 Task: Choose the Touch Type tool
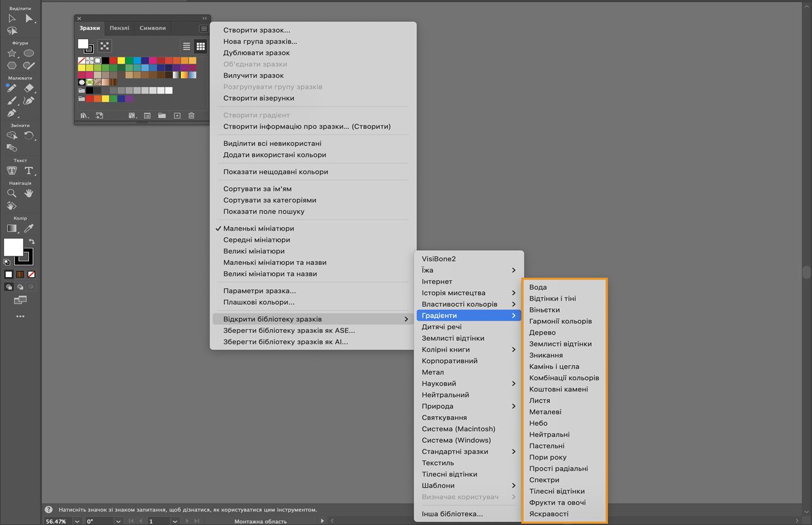12,170
